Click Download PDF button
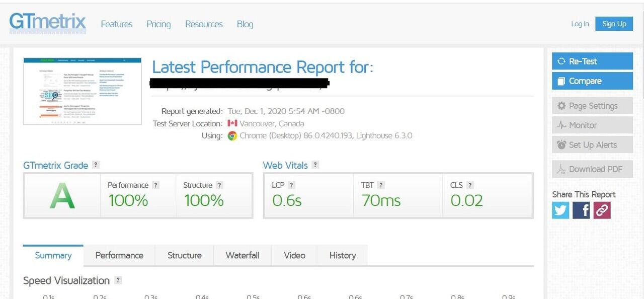644x299 pixels. pyautogui.click(x=592, y=169)
